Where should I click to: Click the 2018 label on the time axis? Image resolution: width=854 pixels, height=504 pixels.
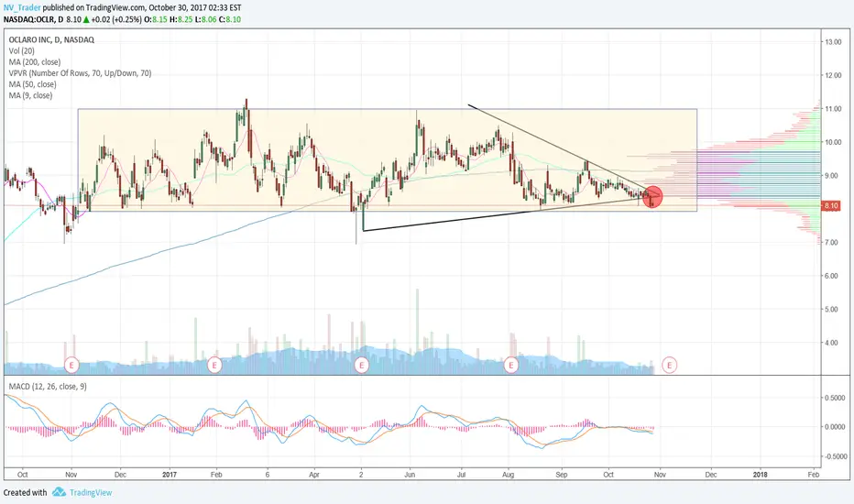pyautogui.click(x=761, y=475)
